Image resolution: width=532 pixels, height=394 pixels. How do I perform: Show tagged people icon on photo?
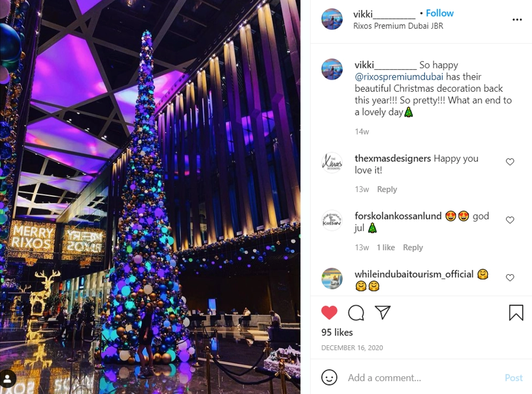[x=8, y=378]
